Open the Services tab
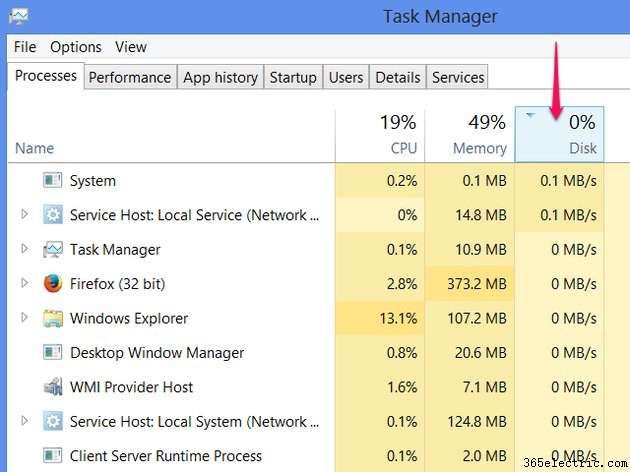The image size is (630, 472). click(x=458, y=77)
